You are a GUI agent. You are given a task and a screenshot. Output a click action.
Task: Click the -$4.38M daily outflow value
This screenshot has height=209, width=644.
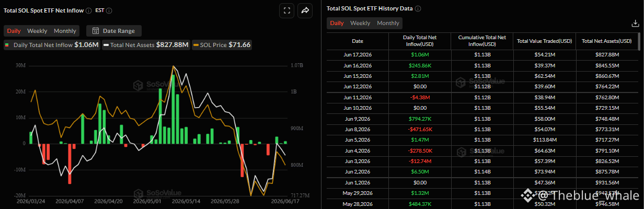tap(419, 97)
